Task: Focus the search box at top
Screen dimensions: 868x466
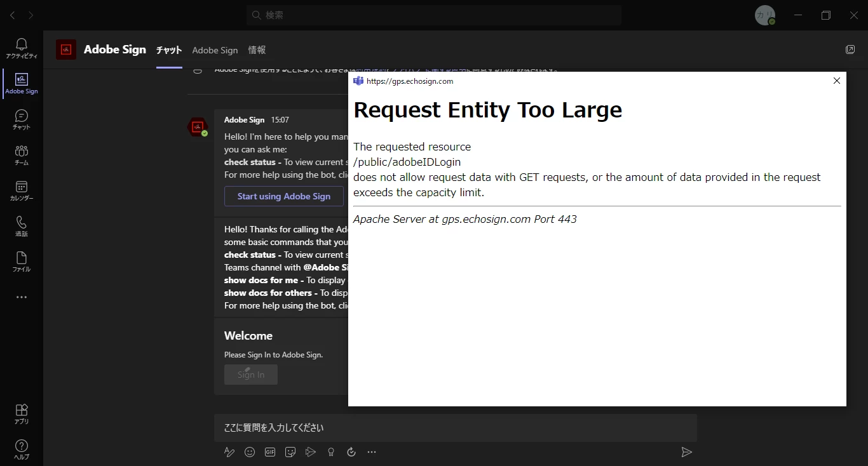Action: [x=434, y=15]
